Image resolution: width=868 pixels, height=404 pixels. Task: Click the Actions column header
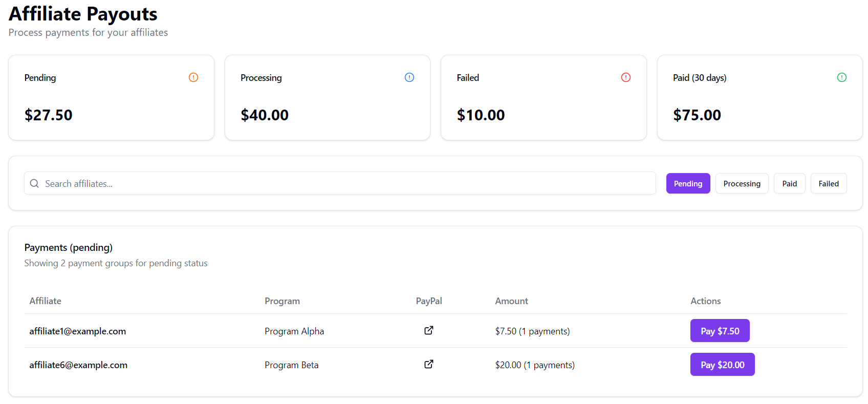(706, 301)
